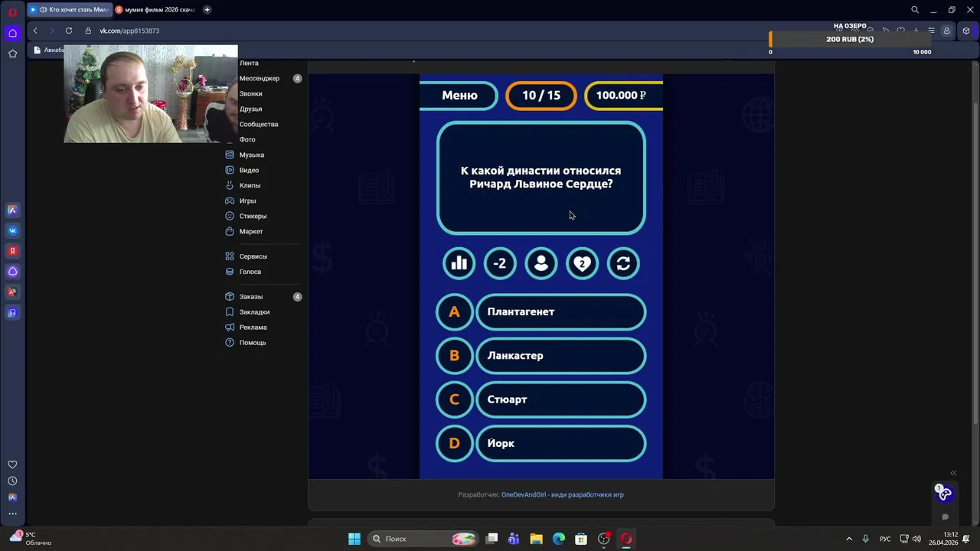Viewport: 980px width, 551px height.
Task: Click the Заказы box icon
Action: click(x=230, y=297)
